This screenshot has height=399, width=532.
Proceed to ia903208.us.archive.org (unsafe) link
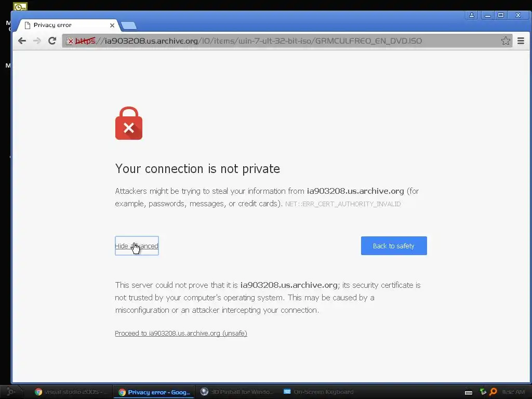181,333
